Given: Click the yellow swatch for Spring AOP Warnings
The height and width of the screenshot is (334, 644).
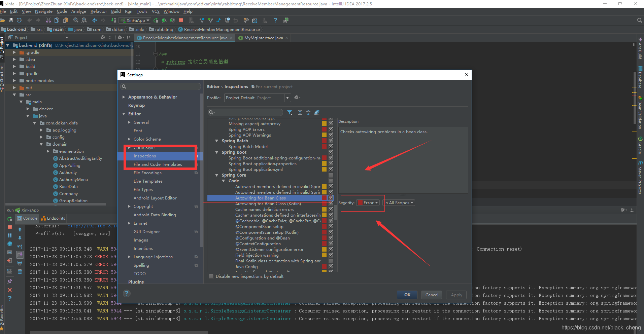Looking at the screenshot, I should (x=324, y=135).
